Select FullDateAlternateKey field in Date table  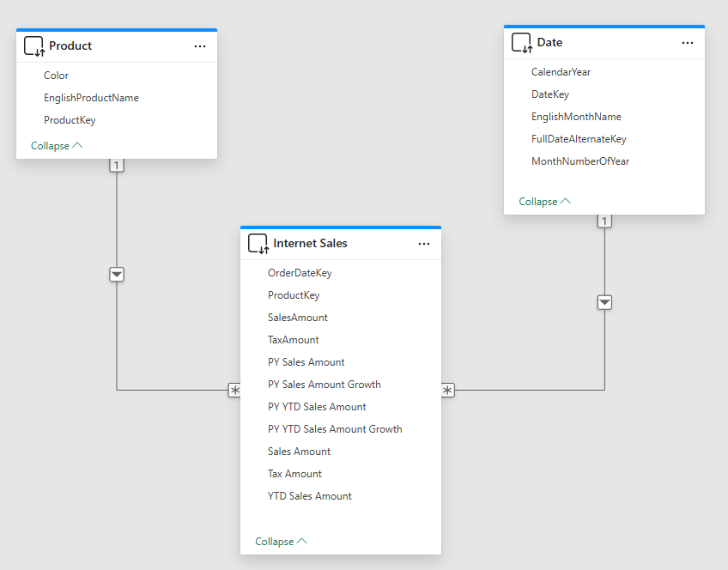579,139
